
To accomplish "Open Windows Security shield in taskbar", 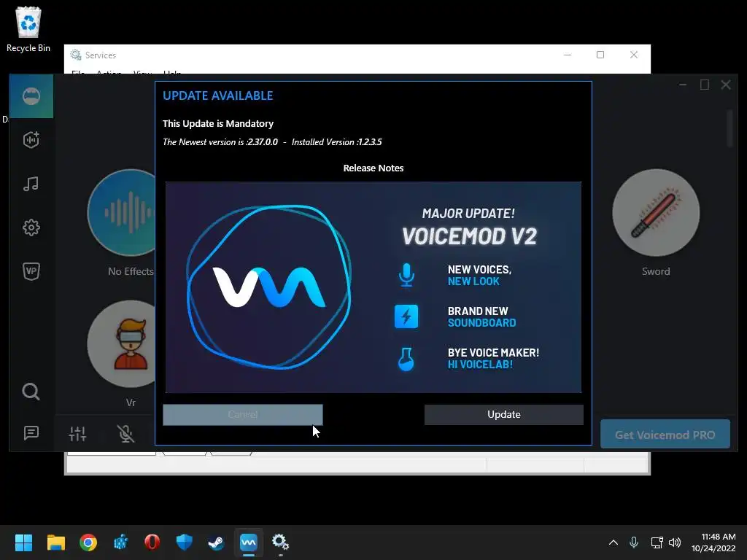I will [x=184, y=542].
